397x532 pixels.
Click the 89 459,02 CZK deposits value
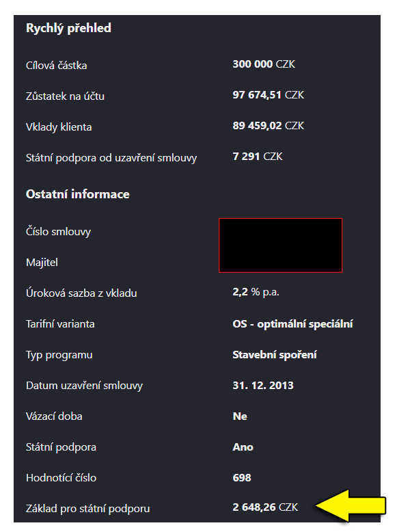click(x=268, y=126)
